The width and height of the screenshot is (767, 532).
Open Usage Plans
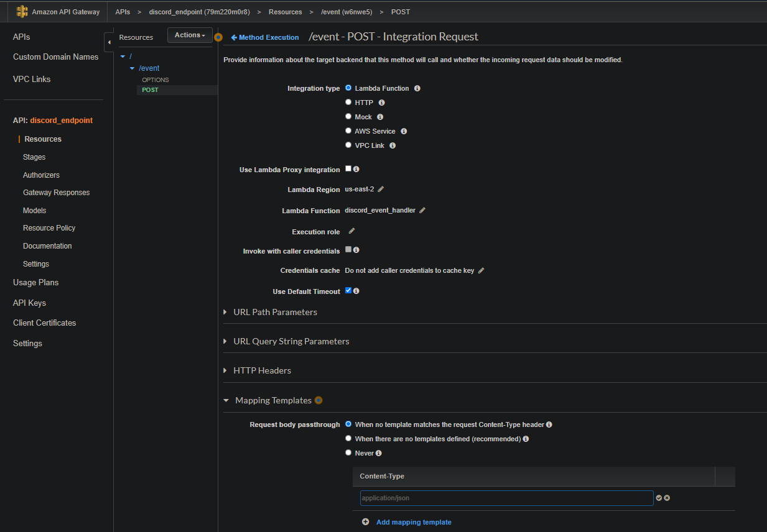tap(35, 282)
